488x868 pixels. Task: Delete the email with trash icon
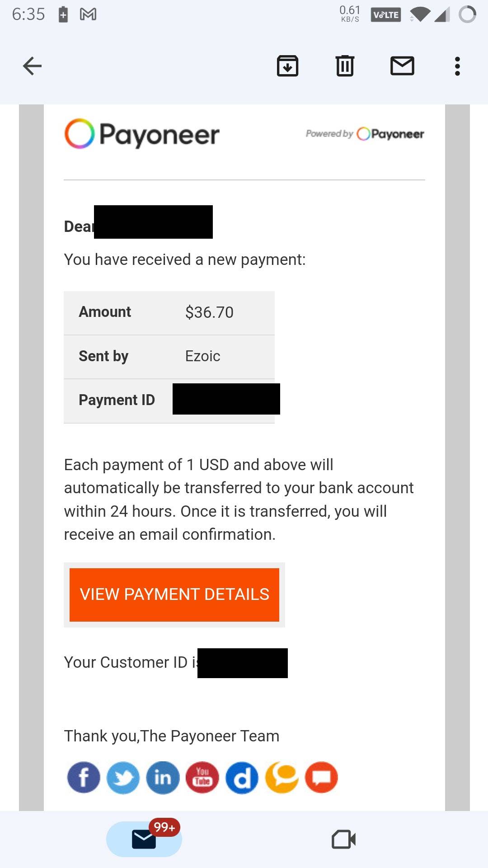(345, 66)
